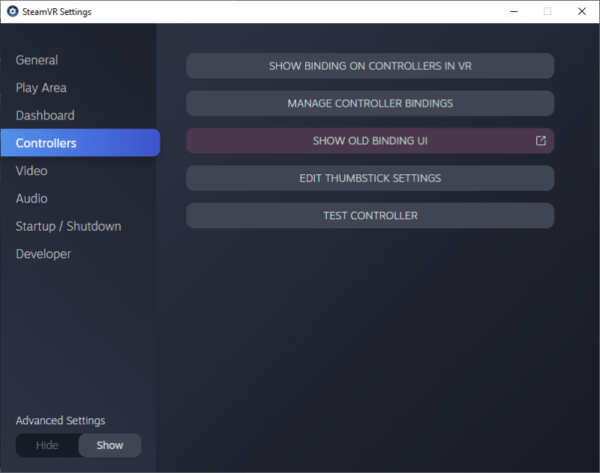Viewport: 600px width, 473px height.
Task: Click Show Old Binding UI button
Action: [x=370, y=141]
